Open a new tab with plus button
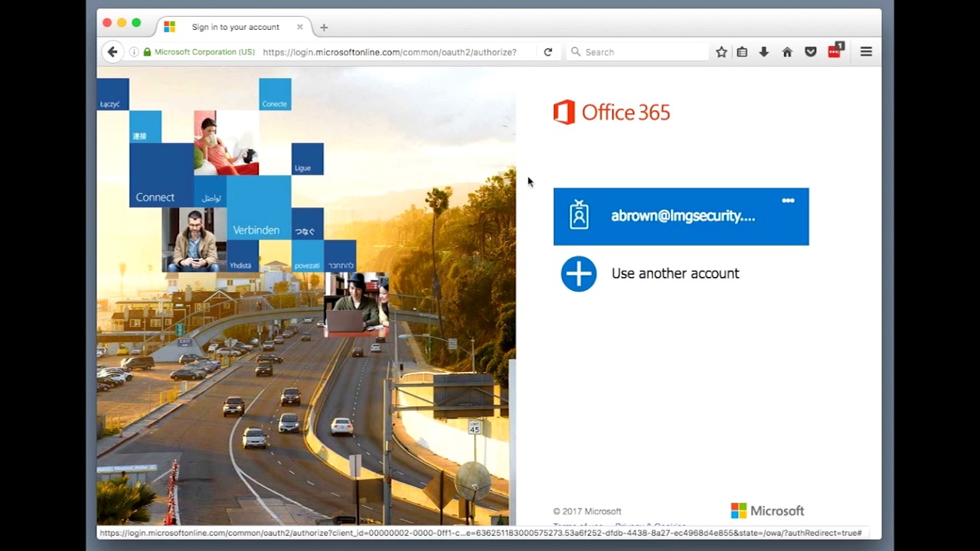 [324, 28]
